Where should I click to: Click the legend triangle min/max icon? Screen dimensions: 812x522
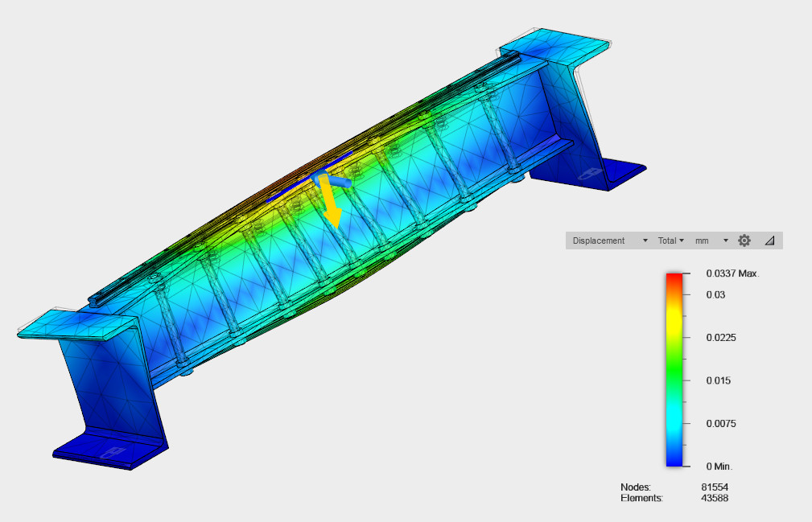tap(769, 240)
